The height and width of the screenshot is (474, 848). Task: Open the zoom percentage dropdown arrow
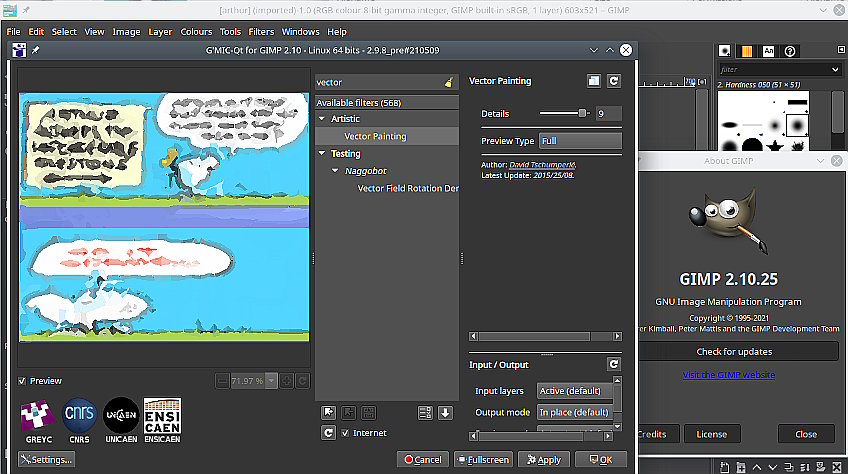(271, 381)
